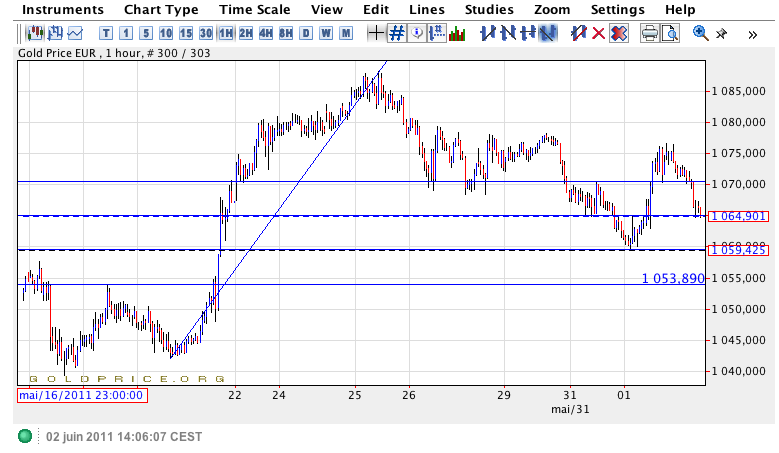Show the volume bars study icon
779x453 pixels.
(457, 33)
